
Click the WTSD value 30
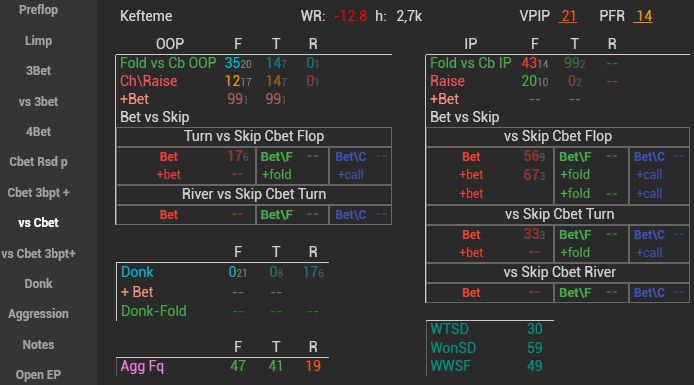coord(535,329)
